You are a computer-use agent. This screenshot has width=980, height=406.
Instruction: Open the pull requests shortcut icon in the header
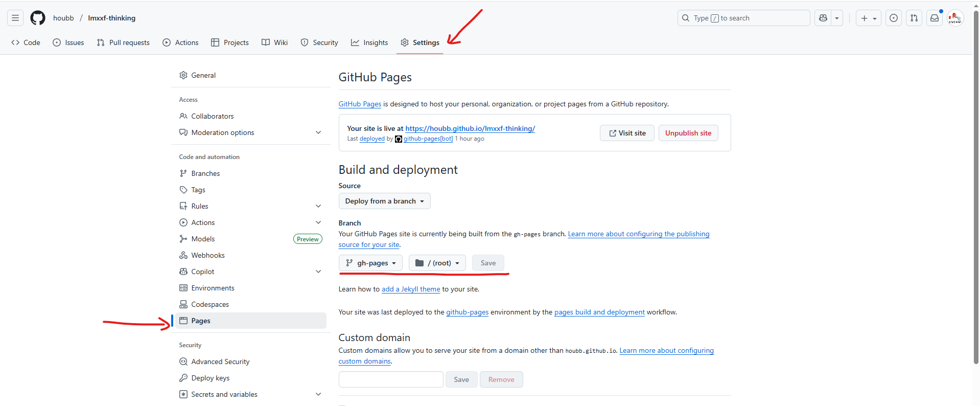click(x=914, y=18)
